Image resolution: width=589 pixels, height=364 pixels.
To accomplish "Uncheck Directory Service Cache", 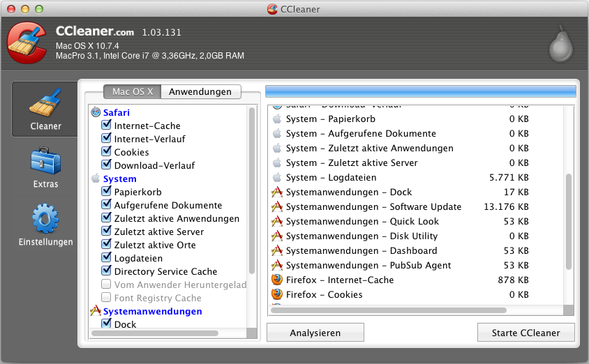I will point(106,270).
